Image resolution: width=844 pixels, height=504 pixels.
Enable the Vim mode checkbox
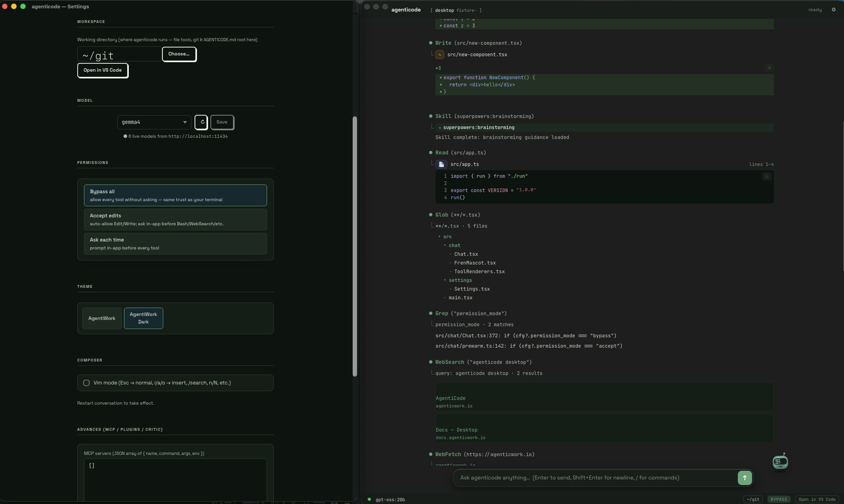click(86, 383)
